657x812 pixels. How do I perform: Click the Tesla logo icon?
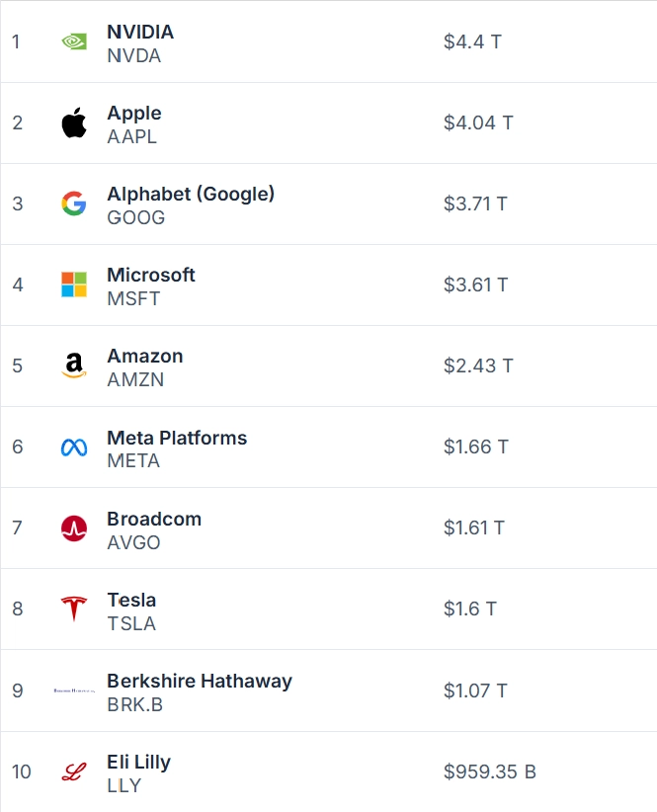point(74,609)
